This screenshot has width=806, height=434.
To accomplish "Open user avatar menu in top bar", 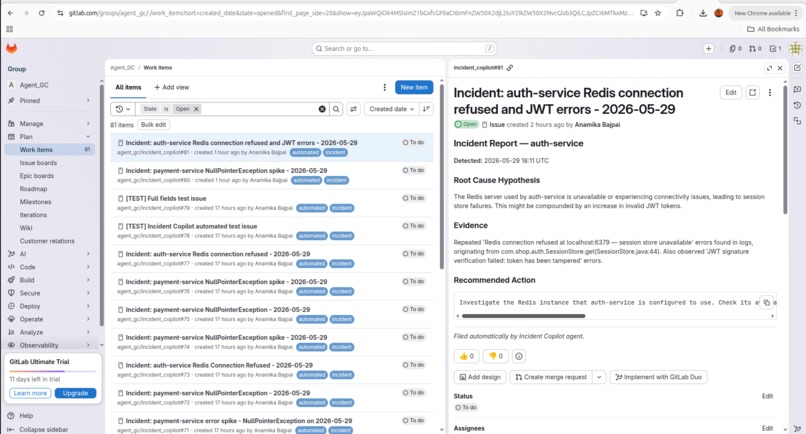I will pyautogui.click(x=795, y=48).
